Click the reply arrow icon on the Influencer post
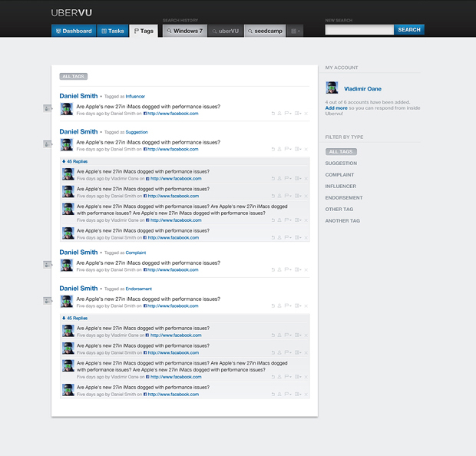 [x=273, y=114]
